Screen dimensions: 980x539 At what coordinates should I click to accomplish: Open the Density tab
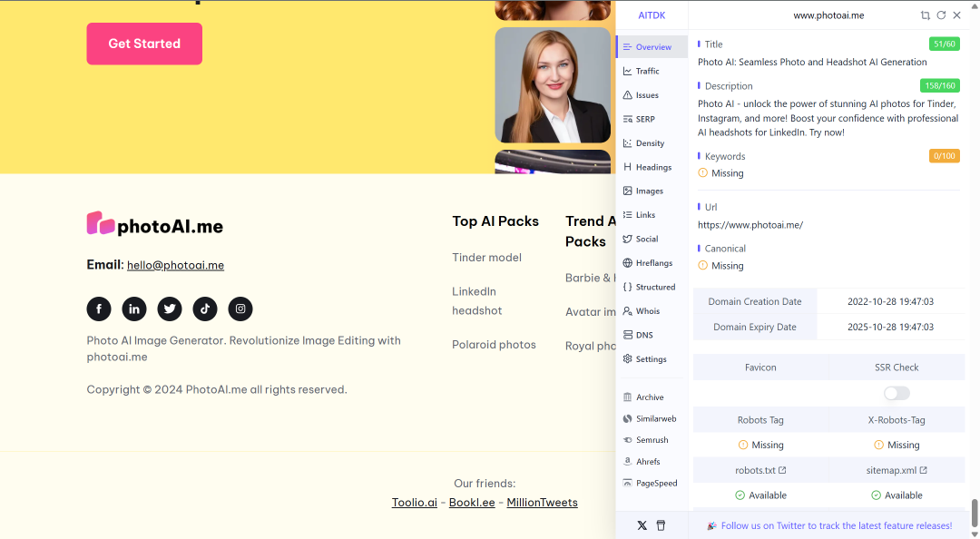click(x=652, y=143)
